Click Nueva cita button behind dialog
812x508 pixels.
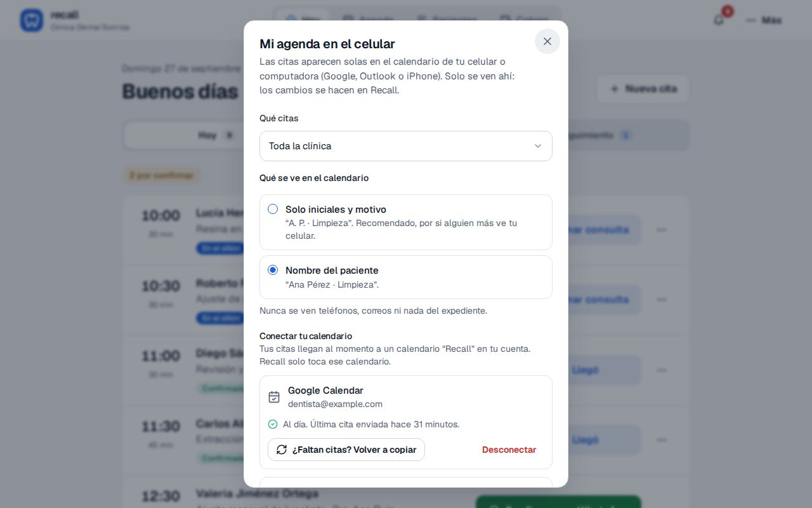[x=643, y=89]
